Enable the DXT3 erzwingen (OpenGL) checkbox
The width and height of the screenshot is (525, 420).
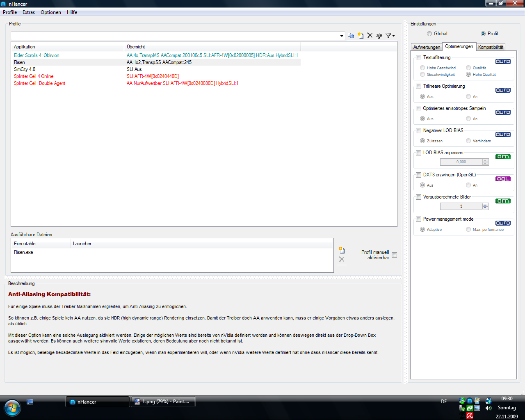419,175
